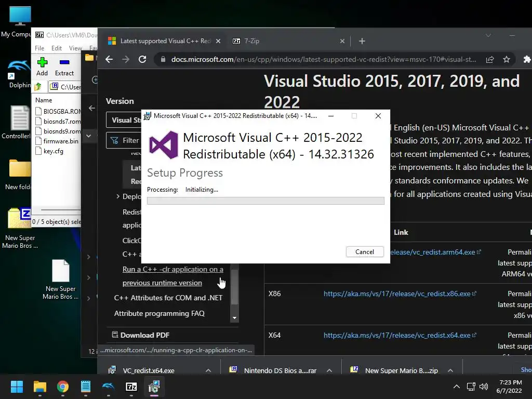Open File Explorer from the taskbar
Viewport: 532px width, 399px height.
click(39, 387)
